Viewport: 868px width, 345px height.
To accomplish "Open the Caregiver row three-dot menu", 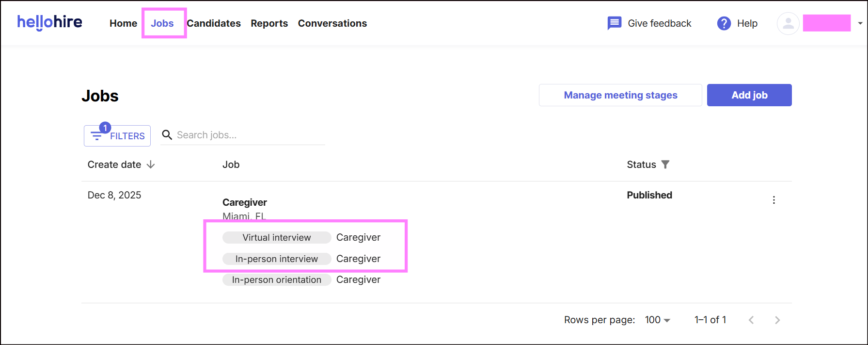I will coord(773,200).
